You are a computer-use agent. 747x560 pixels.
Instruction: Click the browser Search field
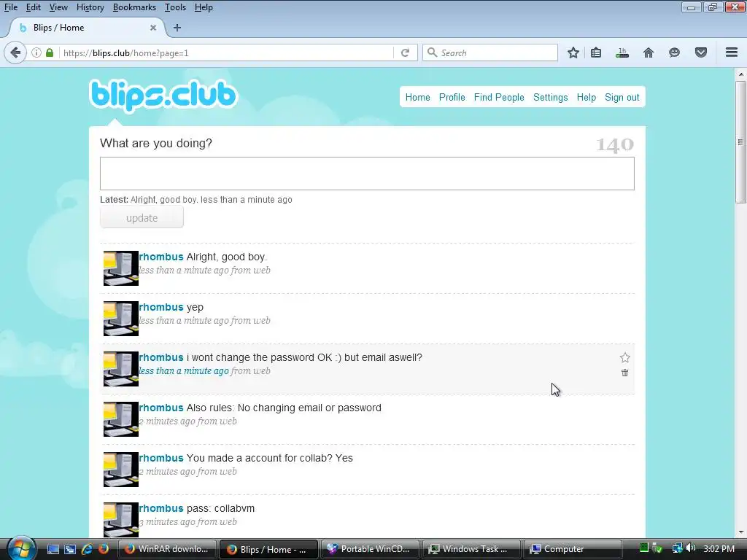[x=489, y=52]
